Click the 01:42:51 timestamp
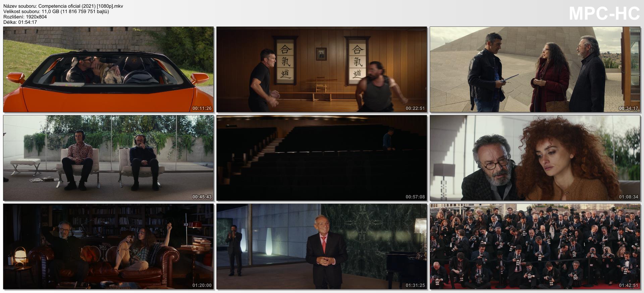 click(x=628, y=285)
